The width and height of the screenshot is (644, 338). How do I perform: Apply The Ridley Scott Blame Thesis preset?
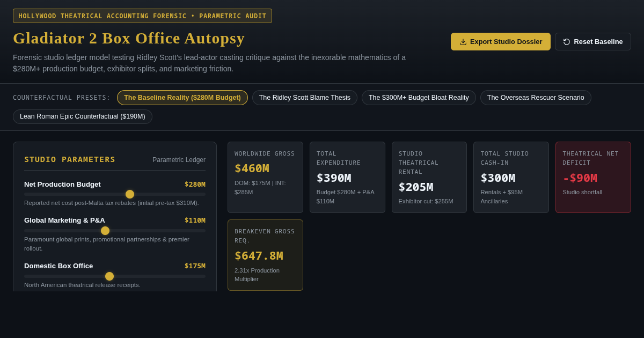305,98
